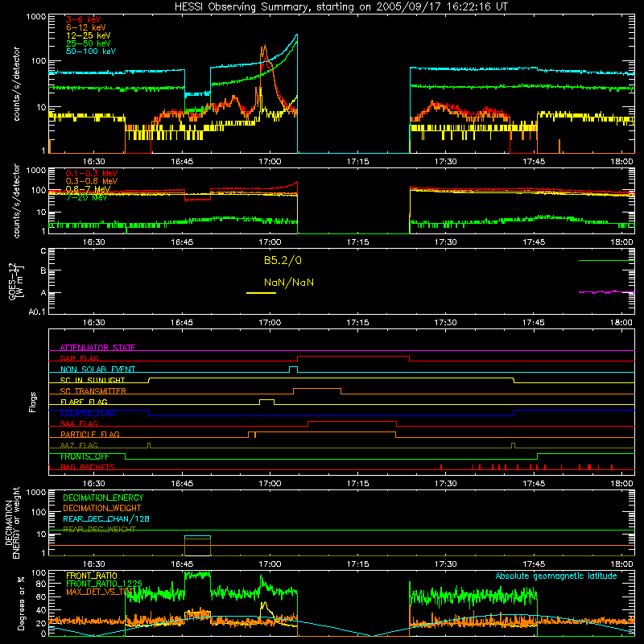Click the 6-12 keV legend label
Screen dimensions: 644x644
[x=86, y=27]
